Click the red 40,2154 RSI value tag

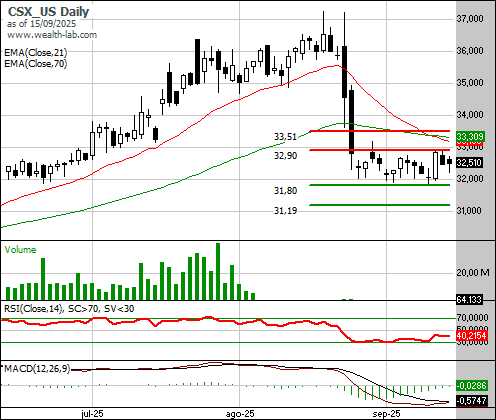[472, 336]
